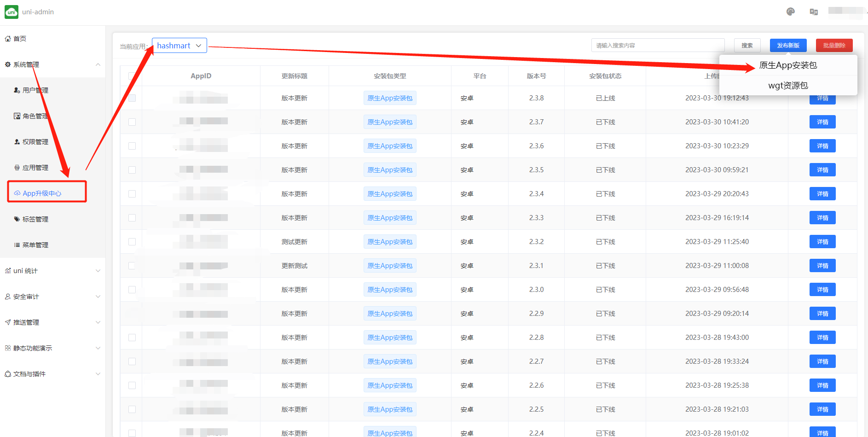Check the row checkbox for version 2.3.3

[x=132, y=218]
